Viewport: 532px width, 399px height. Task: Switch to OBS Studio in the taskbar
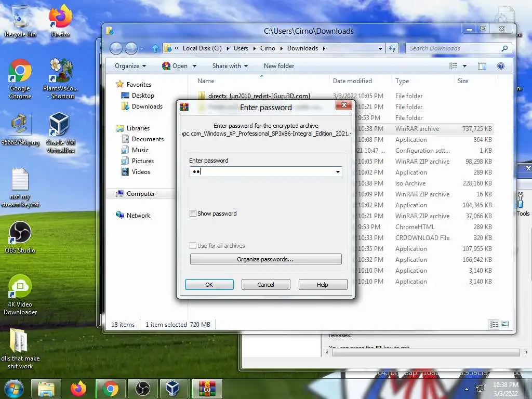click(143, 389)
